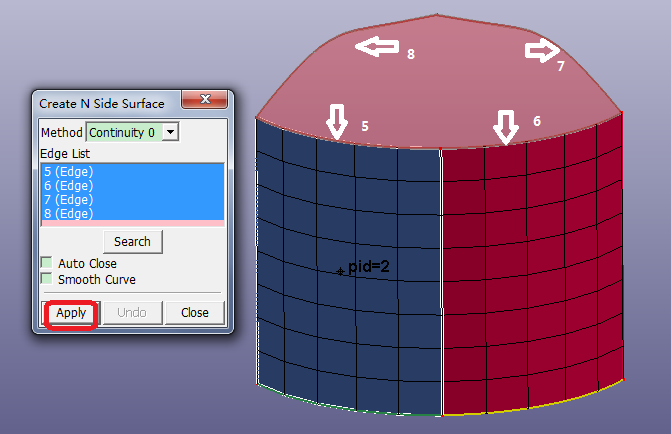Click the pid=2 point marker on mesh
Image resolution: width=671 pixels, height=434 pixels.
pyautogui.click(x=341, y=271)
